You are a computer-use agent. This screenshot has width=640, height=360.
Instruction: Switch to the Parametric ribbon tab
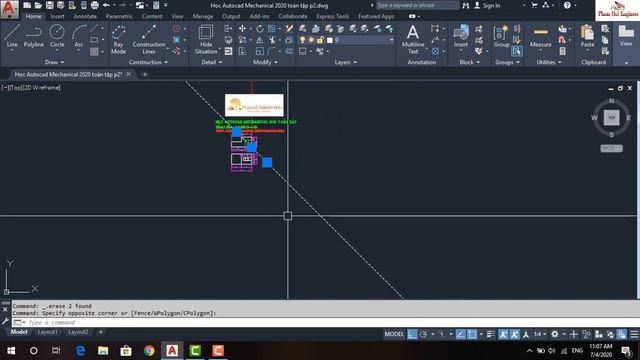click(119, 16)
